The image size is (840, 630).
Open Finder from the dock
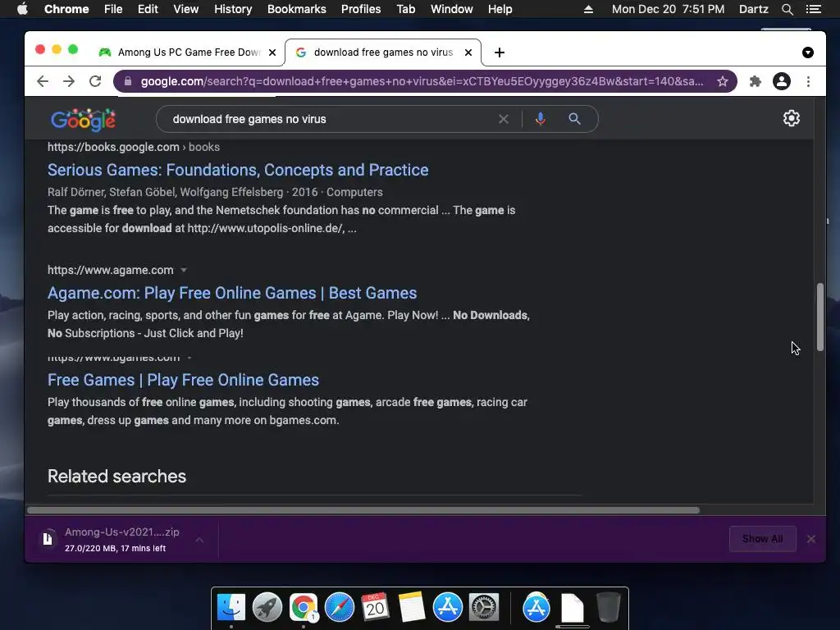coord(231,608)
